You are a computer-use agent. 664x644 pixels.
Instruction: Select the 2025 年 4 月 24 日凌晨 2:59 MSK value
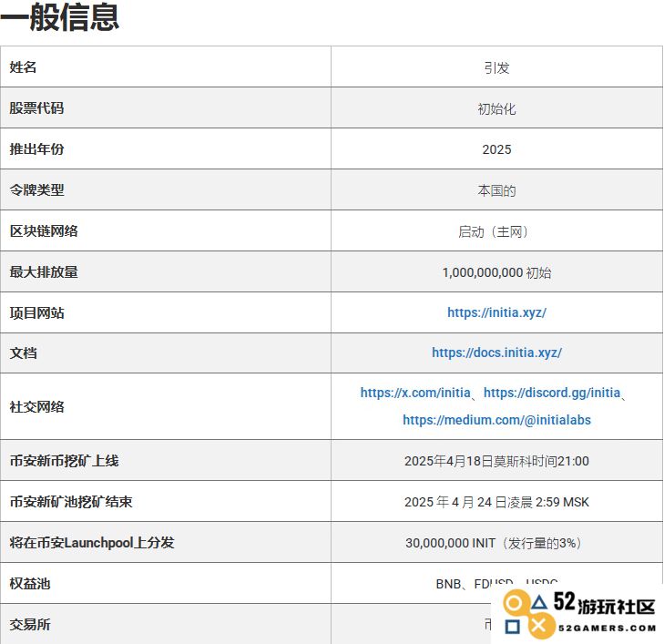tap(496, 502)
